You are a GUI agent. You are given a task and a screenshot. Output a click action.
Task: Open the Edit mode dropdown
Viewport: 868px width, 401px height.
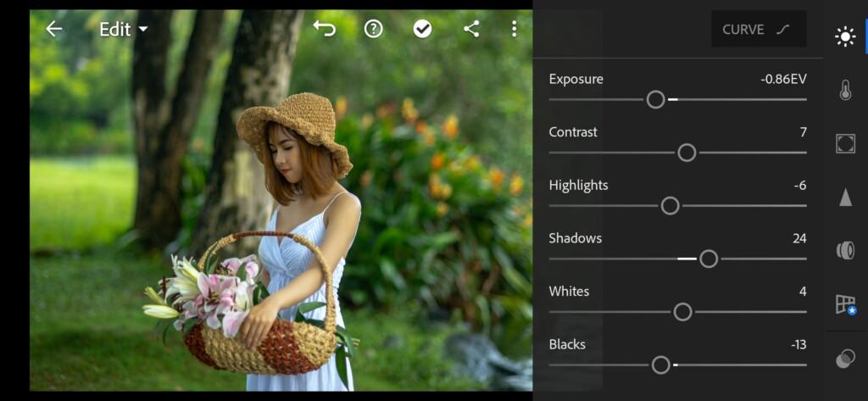[124, 30]
